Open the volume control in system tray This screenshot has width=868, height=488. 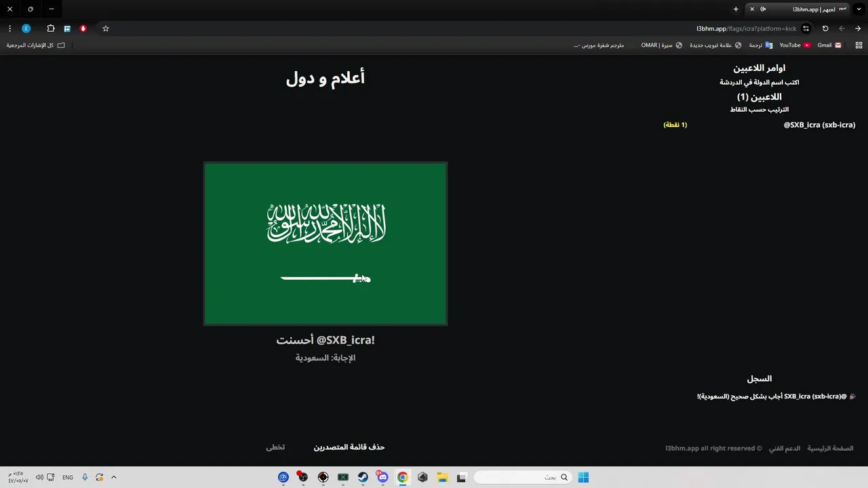click(39, 477)
